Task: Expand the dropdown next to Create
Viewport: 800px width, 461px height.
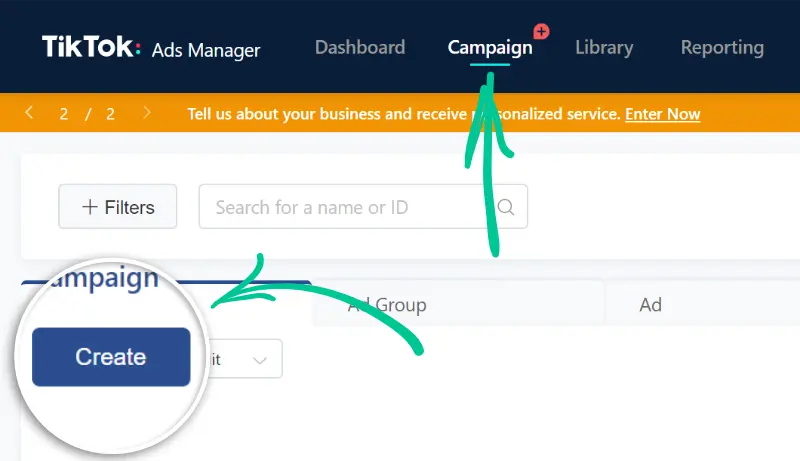Action: pyautogui.click(x=260, y=359)
